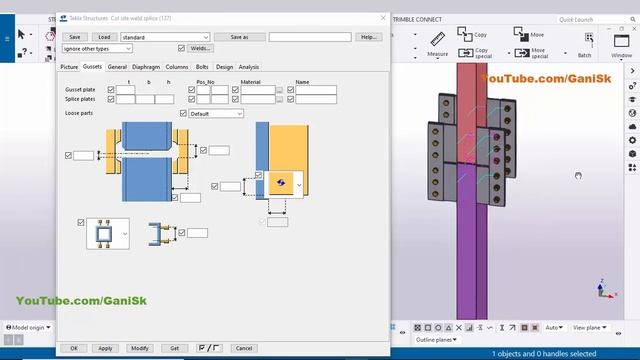This screenshot has width=640, height=360.
Task: Switch to the Analysis tab
Action: [x=249, y=67]
